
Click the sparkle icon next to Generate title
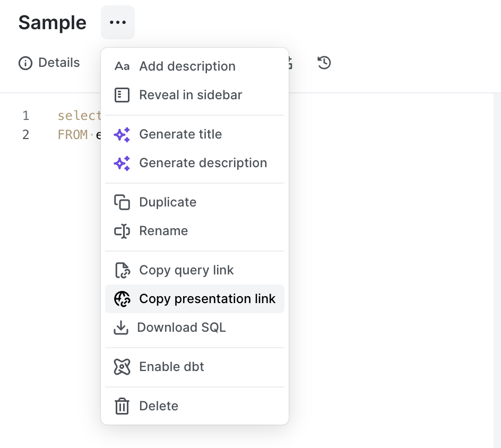(x=122, y=135)
